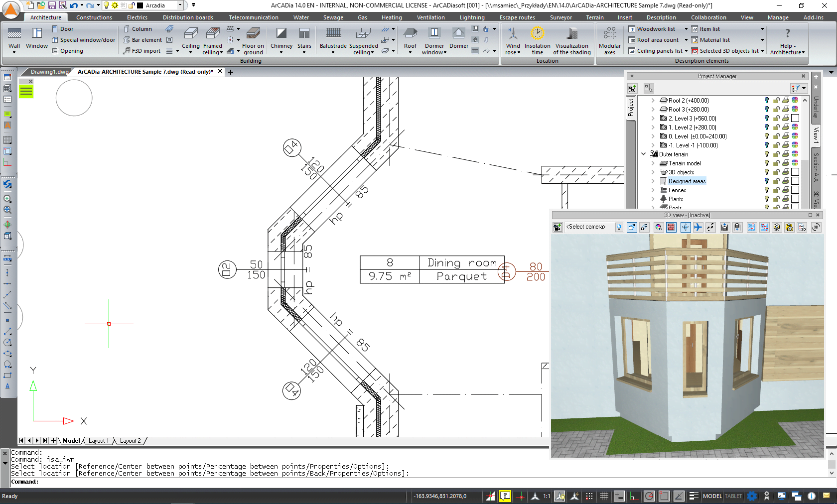
Task: Insert a Dormer
Action: pos(459,38)
